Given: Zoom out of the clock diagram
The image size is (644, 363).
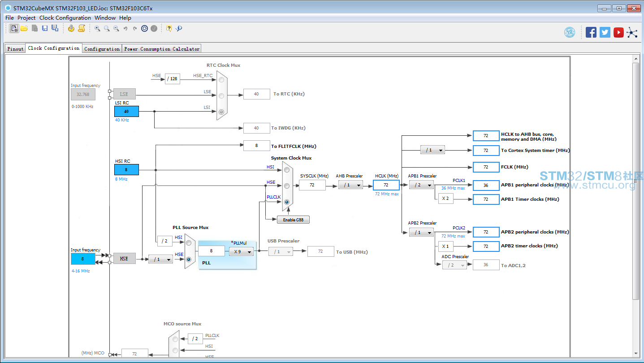Looking at the screenshot, I should (x=116, y=28).
